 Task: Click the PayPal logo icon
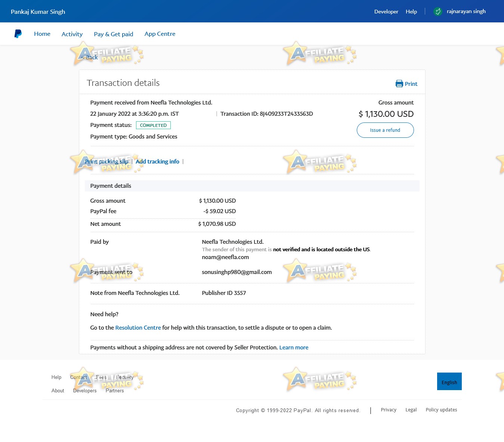(x=18, y=34)
